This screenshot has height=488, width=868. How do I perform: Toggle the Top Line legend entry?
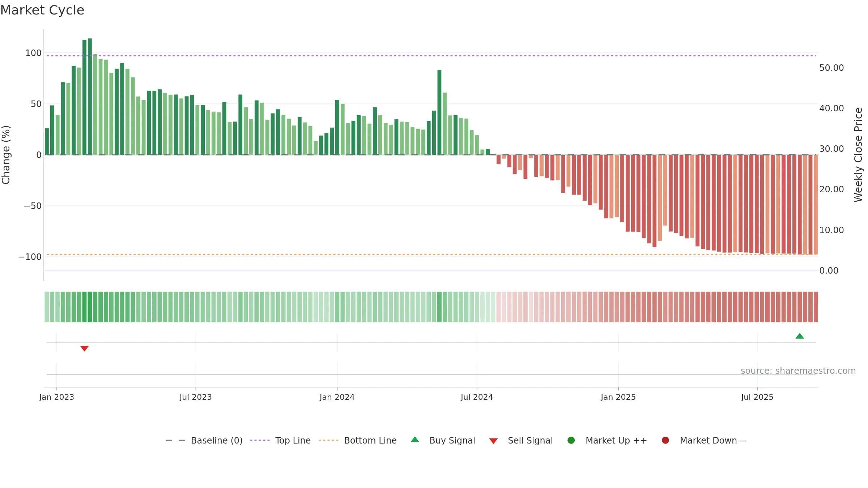click(280, 440)
